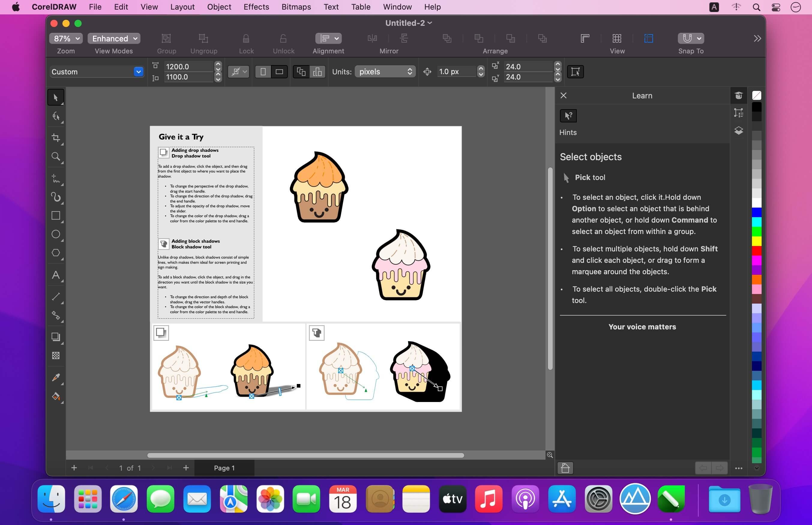
Task: Toggle portrait page orientation
Action: coord(263,72)
